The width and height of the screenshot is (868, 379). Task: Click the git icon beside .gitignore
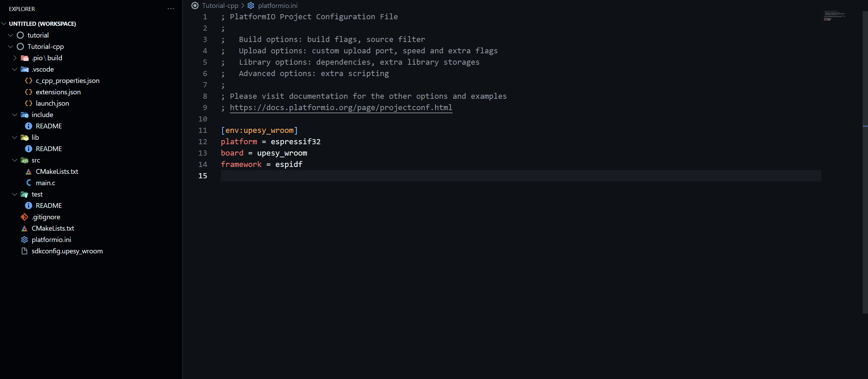pyautogui.click(x=24, y=217)
